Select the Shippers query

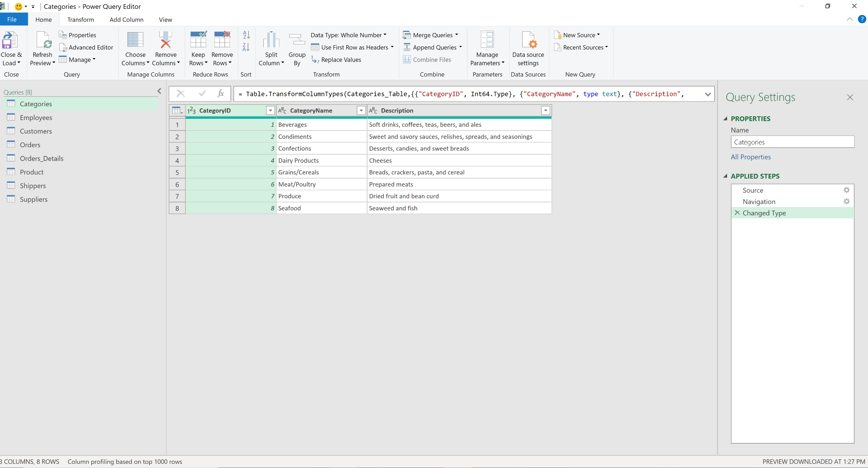pos(82,186)
